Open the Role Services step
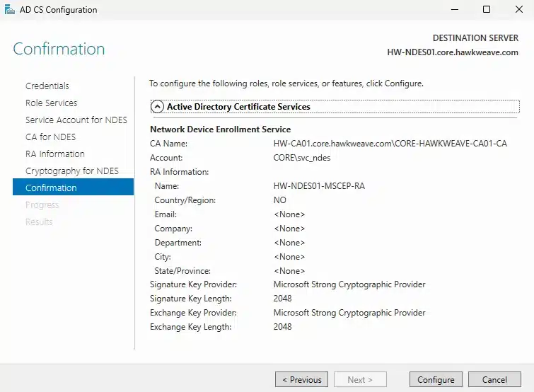Image resolution: width=534 pixels, height=392 pixels. [x=52, y=103]
